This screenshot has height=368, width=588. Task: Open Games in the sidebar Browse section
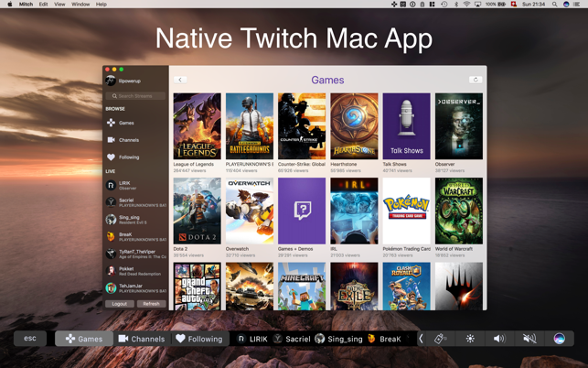pos(121,123)
